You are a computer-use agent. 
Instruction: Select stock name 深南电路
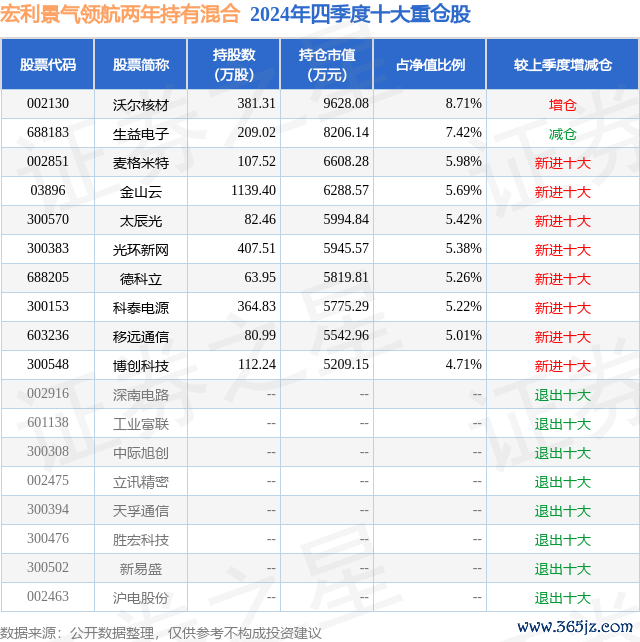point(141,396)
